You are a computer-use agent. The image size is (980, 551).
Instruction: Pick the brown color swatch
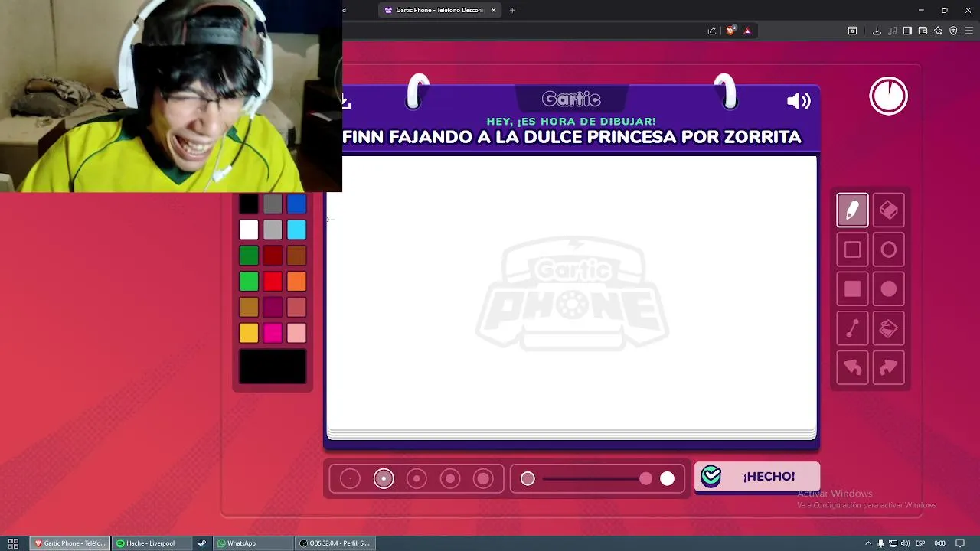[296, 256]
